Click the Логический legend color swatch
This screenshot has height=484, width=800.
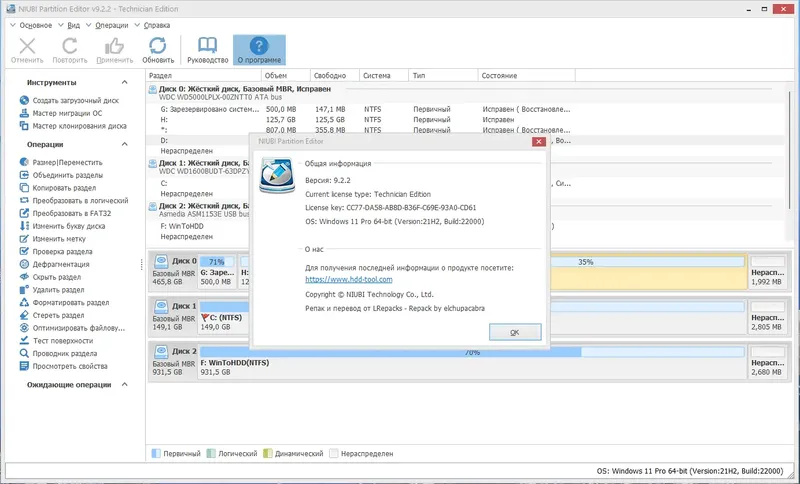(211, 453)
